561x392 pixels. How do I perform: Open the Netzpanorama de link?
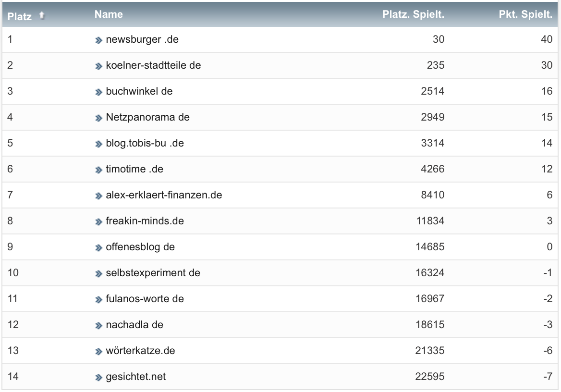click(x=147, y=117)
